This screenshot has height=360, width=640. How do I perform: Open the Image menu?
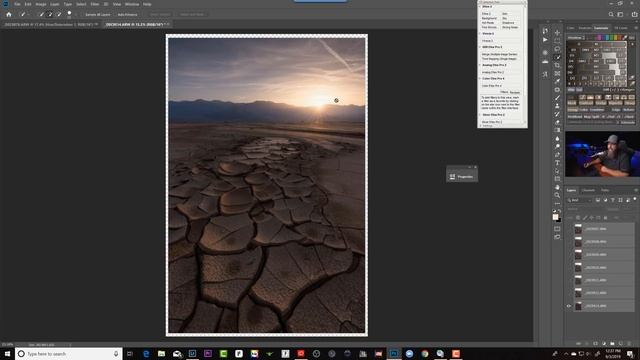(40, 4)
